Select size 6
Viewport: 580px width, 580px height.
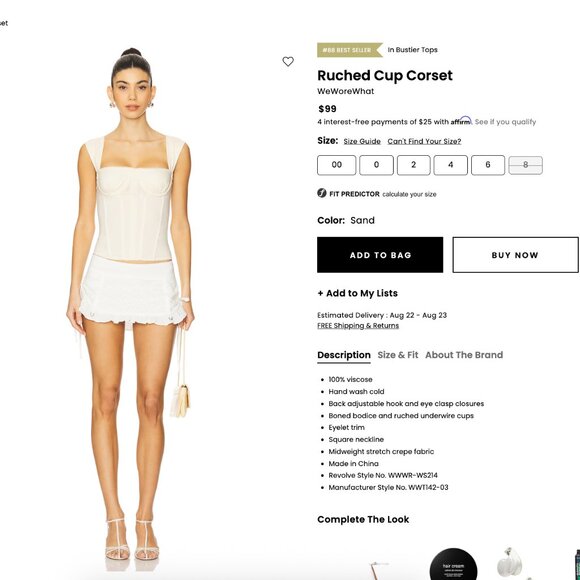click(488, 165)
